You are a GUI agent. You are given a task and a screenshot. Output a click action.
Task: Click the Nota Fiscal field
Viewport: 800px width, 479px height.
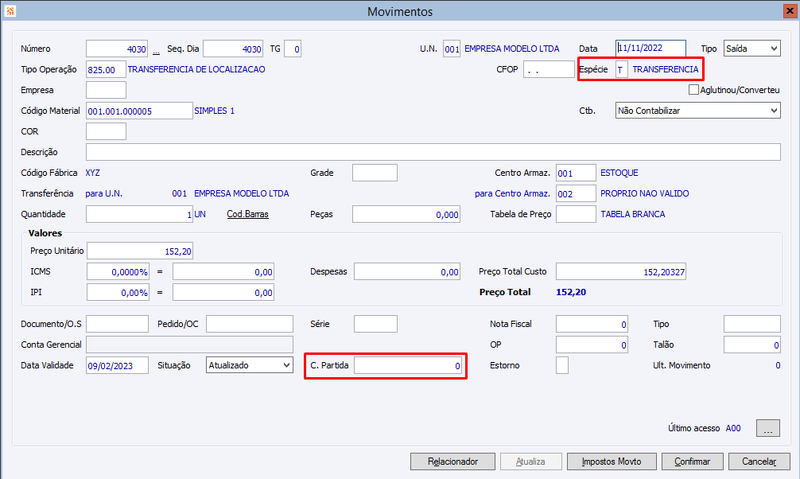coord(592,324)
